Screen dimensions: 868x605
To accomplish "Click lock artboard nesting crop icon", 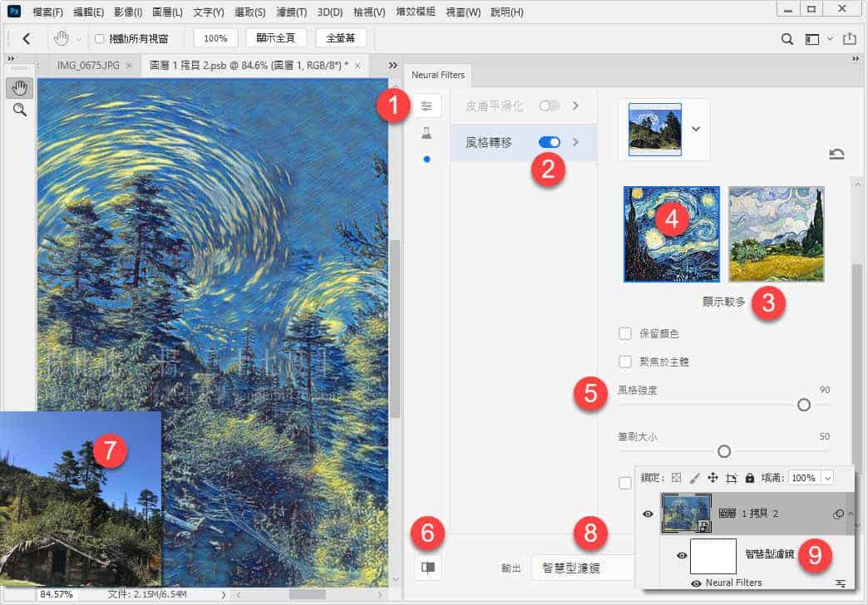I will [732, 478].
